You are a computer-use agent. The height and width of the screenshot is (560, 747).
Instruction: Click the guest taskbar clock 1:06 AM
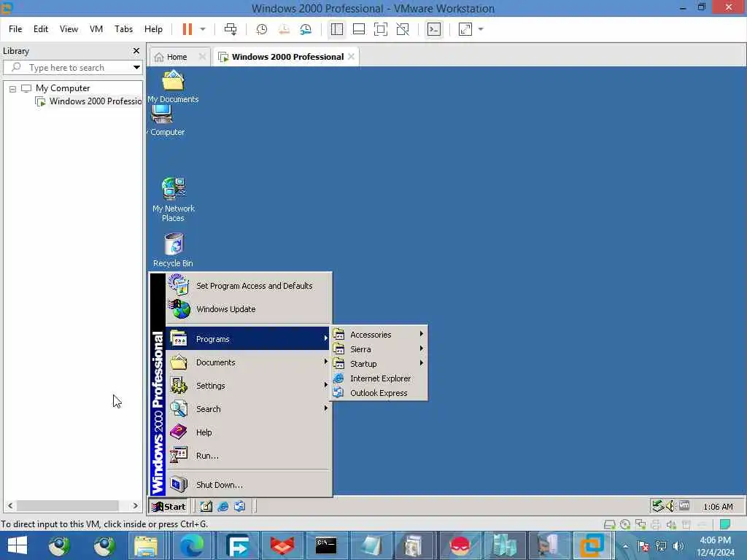718,507
